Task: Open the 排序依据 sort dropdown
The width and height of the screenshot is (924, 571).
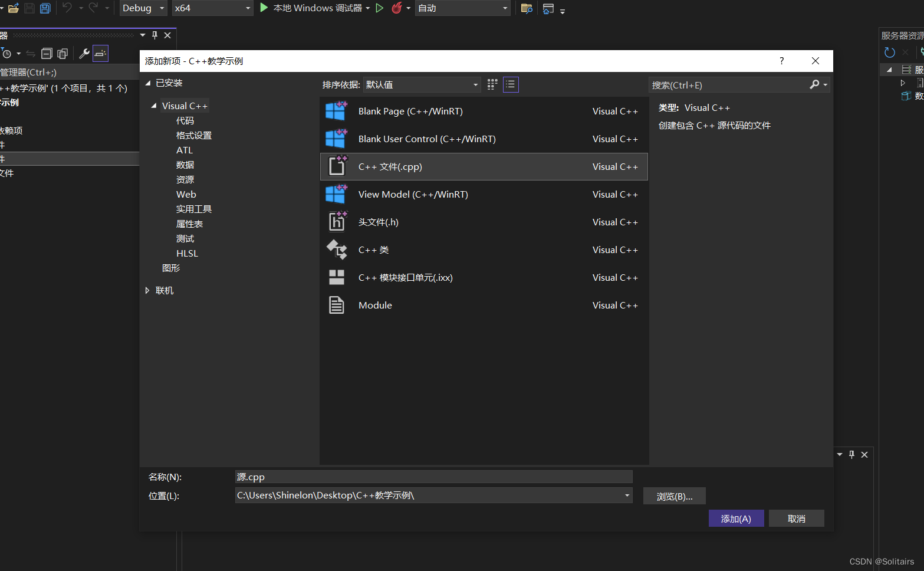Action: point(422,85)
